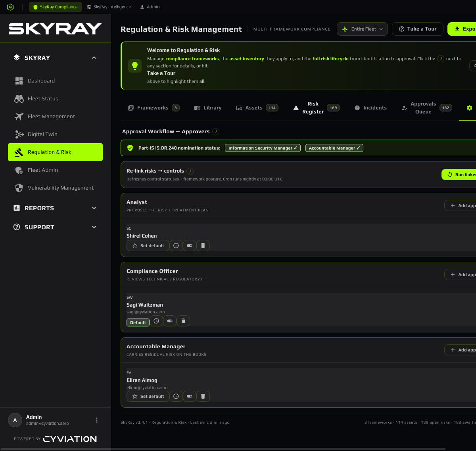This screenshot has height=451, width=476.
Task: Collapse the SKYRAY sidebar section
Action: 55,58
